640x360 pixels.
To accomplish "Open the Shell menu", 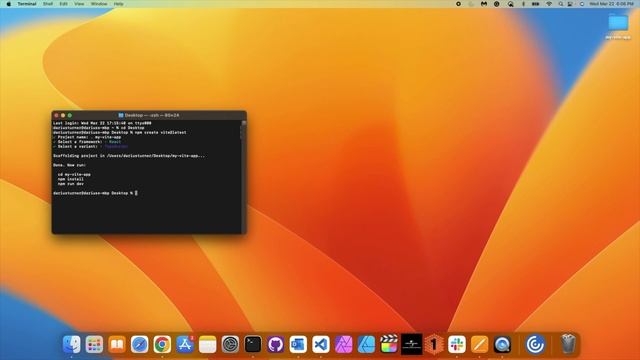I will (x=48, y=4).
